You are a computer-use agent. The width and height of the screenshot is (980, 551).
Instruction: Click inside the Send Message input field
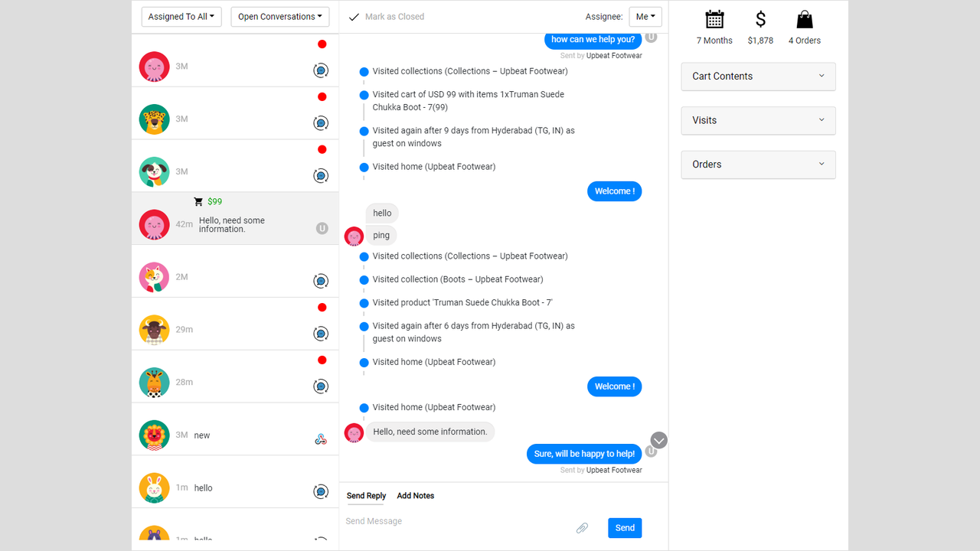(x=429, y=520)
